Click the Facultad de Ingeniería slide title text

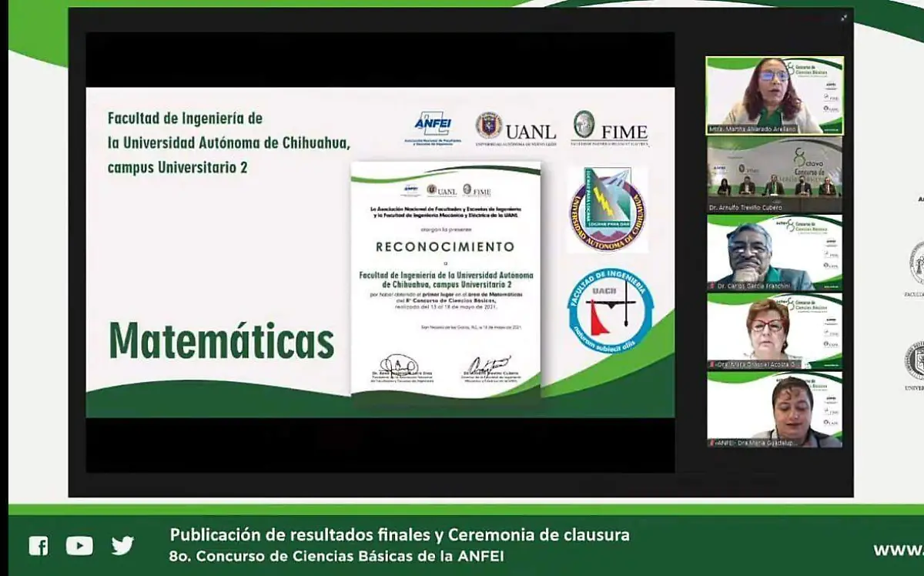click(x=229, y=142)
